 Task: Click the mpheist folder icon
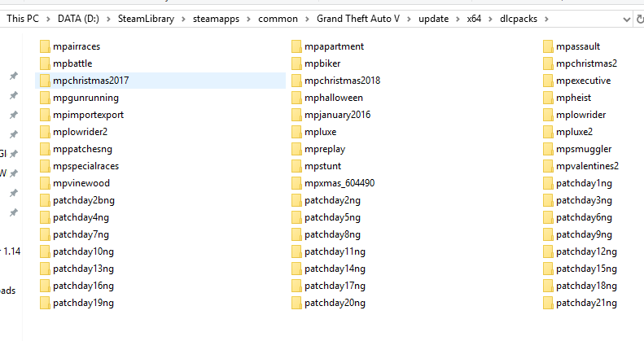(548, 98)
